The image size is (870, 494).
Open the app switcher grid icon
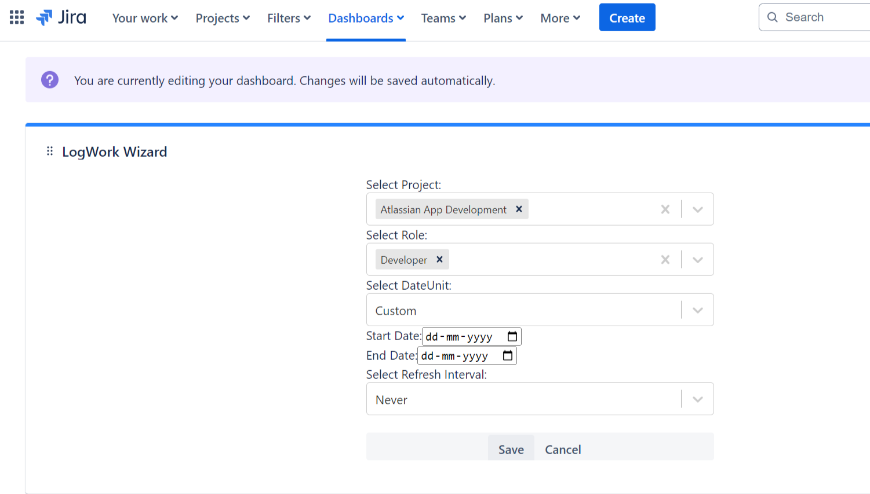point(17,18)
